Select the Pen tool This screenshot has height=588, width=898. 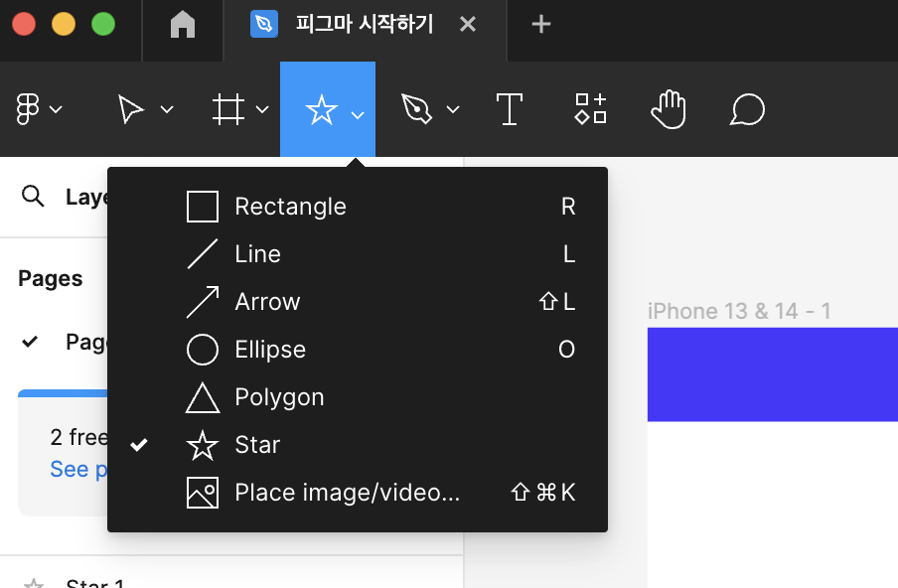coord(416,109)
